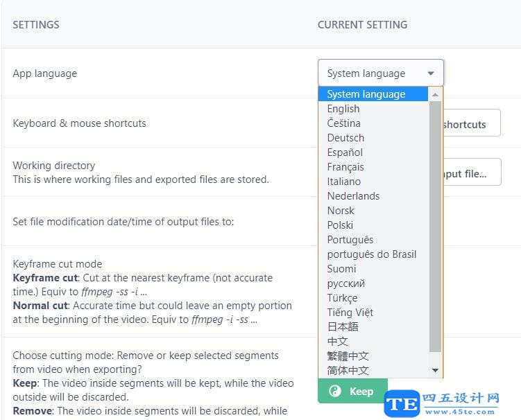Image resolution: width=521 pixels, height=420 pixels.
Task: Click the working directory output file button
Action: pyautogui.click(x=472, y=173)
